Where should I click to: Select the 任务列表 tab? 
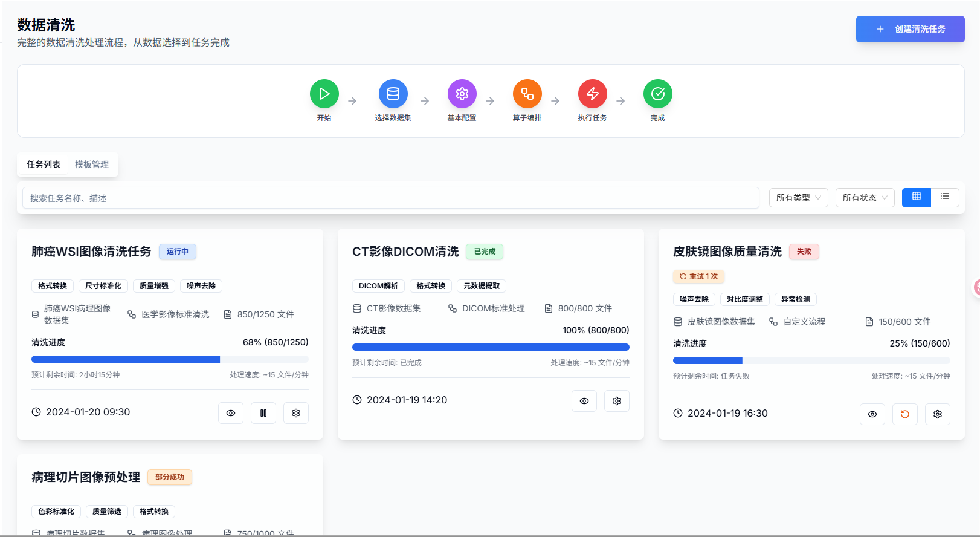click(x=44, y=164)
